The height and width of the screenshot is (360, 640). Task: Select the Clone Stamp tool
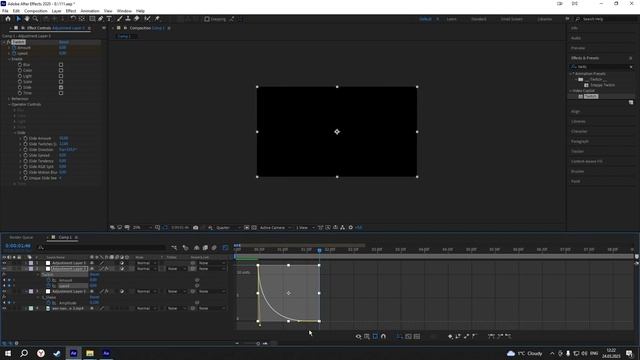coord(128,19)
